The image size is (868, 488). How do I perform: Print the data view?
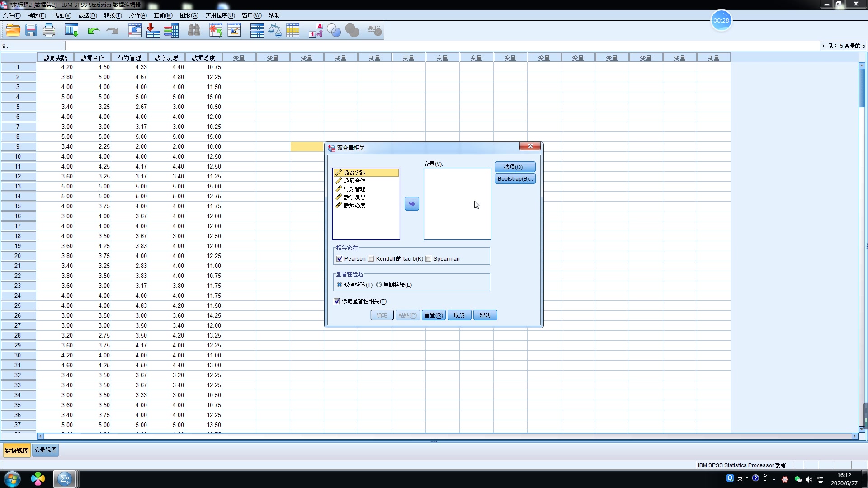click(x=48, y=30)
